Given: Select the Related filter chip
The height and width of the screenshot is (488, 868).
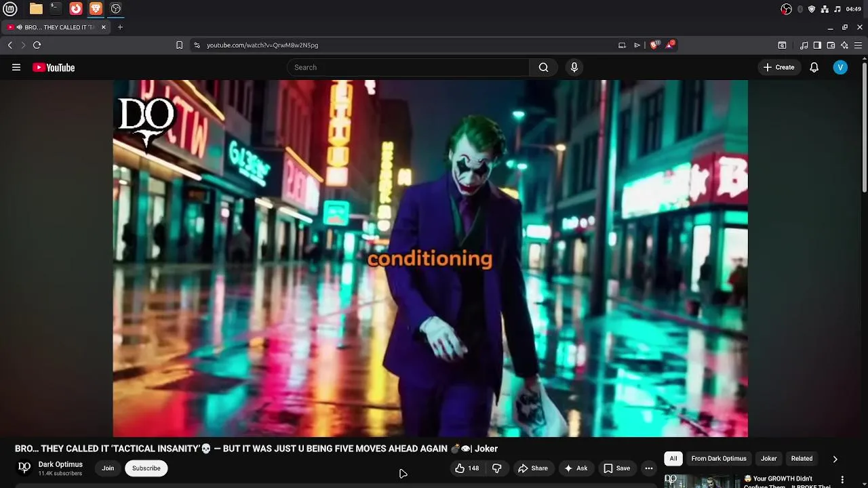Looking at the screenshot, I should coord(802,459).
